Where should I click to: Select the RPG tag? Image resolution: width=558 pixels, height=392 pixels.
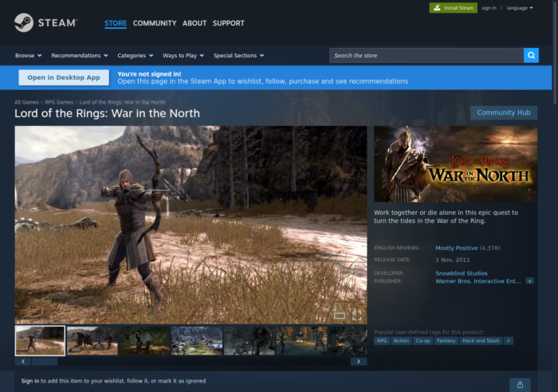point(382,341)
